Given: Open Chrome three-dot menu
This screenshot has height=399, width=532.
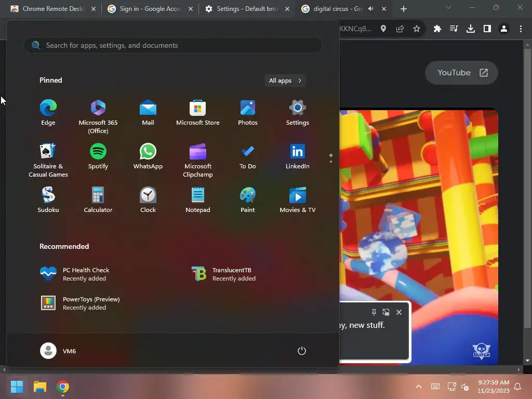Looking at the screenshot, I should tap(521, 29).
